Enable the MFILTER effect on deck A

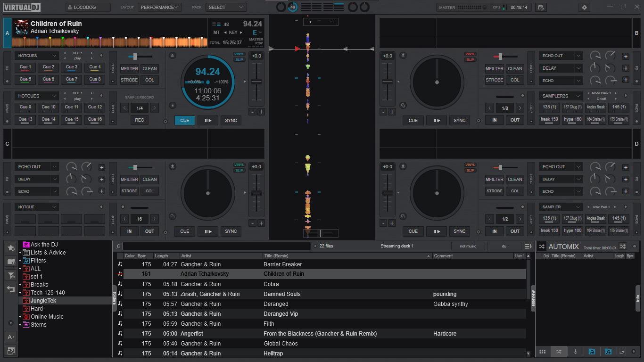coord(129,69)
